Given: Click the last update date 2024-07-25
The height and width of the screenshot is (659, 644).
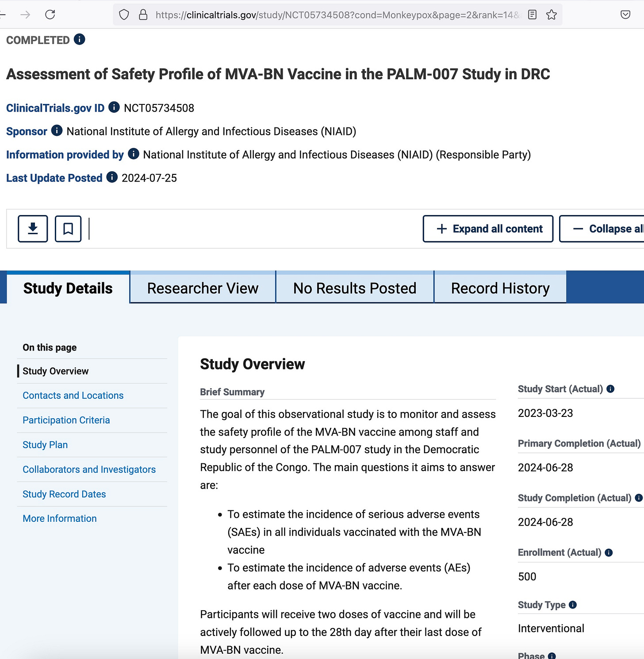Looking at the screenshot, I should pos(149,178).
